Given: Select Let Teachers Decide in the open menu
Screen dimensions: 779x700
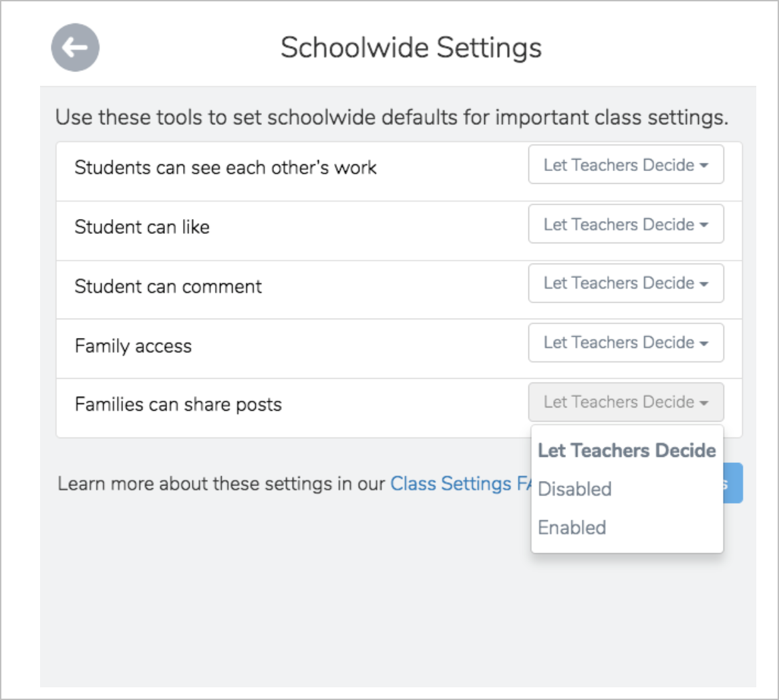Looking at the screenshot, I should (x=627, y=451).
